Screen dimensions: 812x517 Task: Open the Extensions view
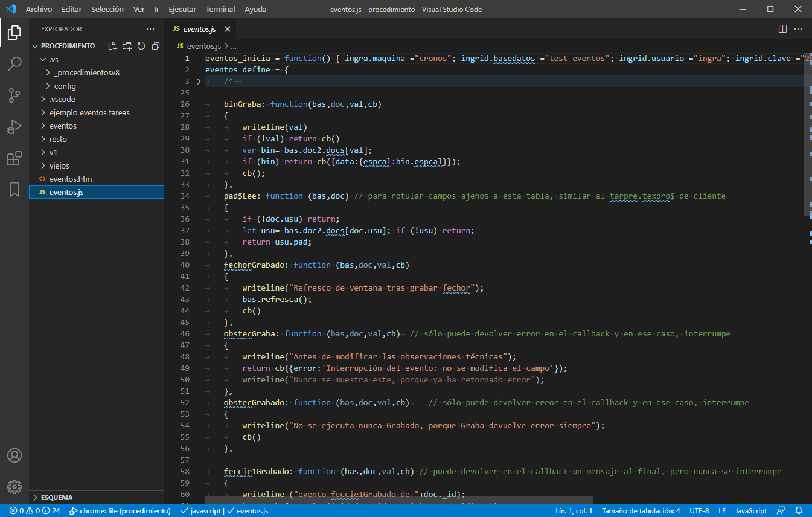click(x=14, y=158)
